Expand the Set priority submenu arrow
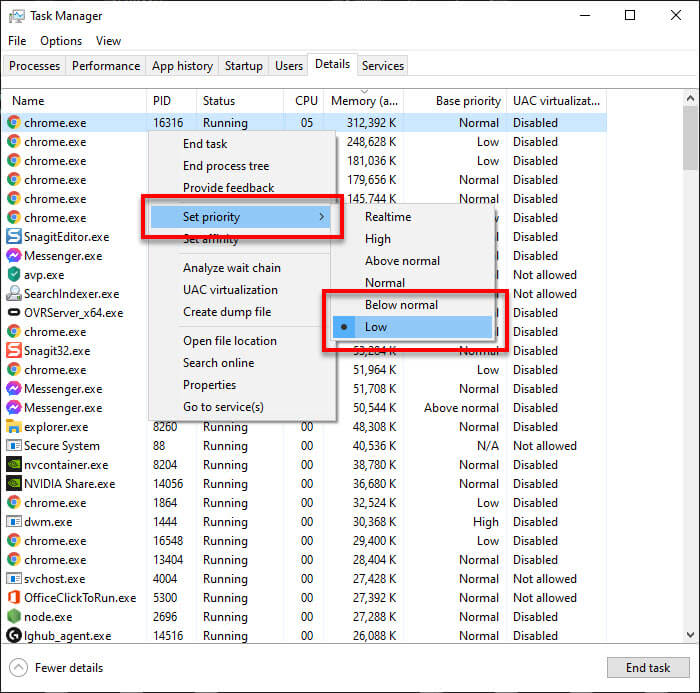Image resolution: width=700 pixels, height=693 pixels. click(x=321, y=217)
